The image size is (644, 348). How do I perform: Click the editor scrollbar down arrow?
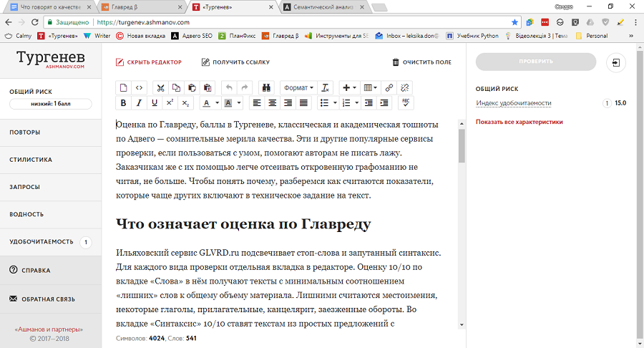(462, 324)
